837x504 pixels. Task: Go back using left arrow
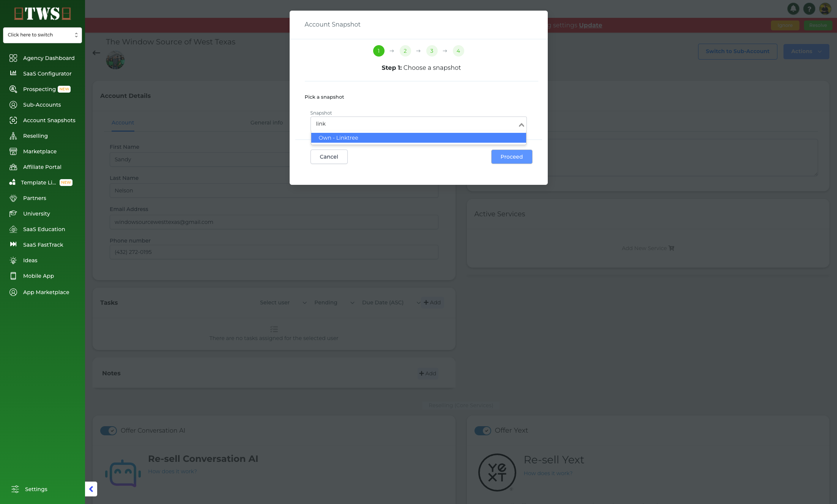point(96,53)
